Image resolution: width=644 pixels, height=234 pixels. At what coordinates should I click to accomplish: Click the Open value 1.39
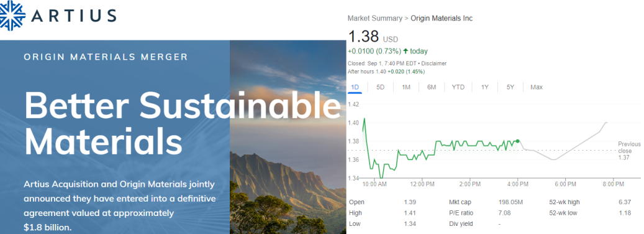(410, 202)
